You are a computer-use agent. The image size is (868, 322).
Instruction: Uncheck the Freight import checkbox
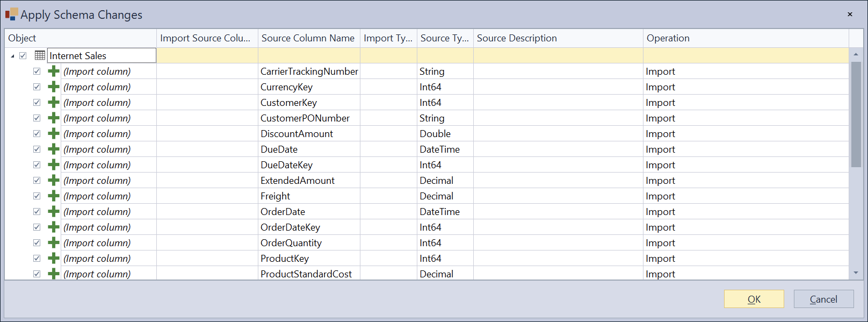[x=37, y=196]
